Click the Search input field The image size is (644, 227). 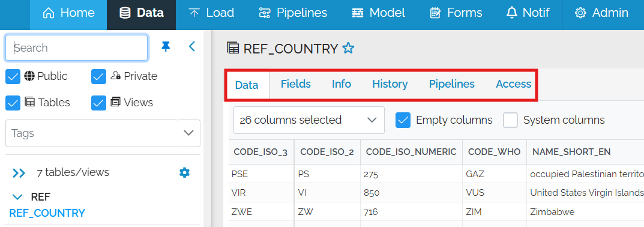pyautogui.click(x=76, y=47)
